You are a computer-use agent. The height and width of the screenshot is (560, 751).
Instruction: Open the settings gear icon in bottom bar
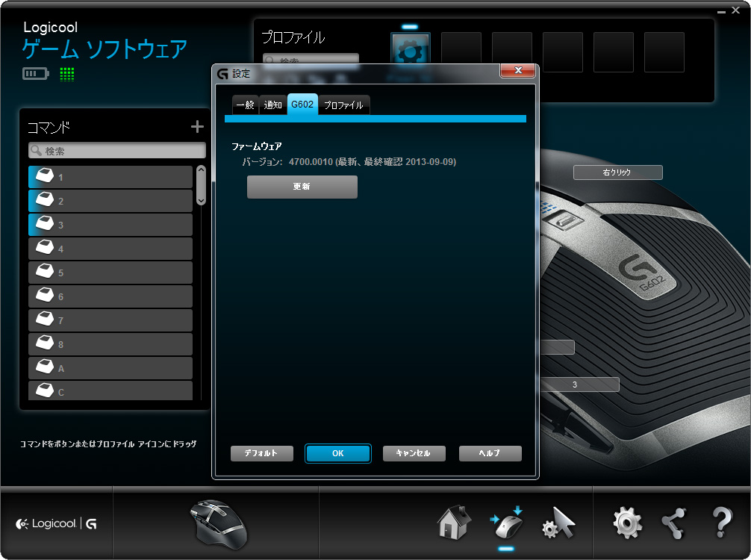pyautogui.click(x=627, y=523)
